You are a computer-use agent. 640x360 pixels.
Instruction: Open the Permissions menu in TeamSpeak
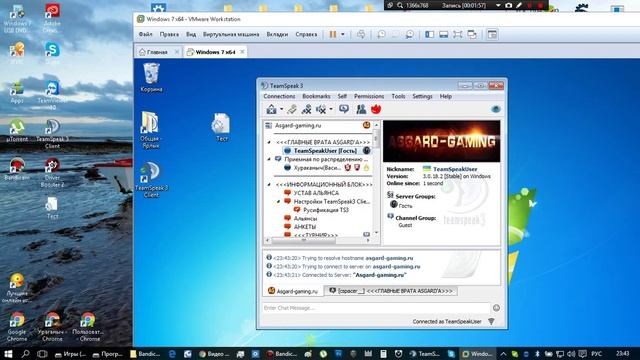click(x=369, y=96)
